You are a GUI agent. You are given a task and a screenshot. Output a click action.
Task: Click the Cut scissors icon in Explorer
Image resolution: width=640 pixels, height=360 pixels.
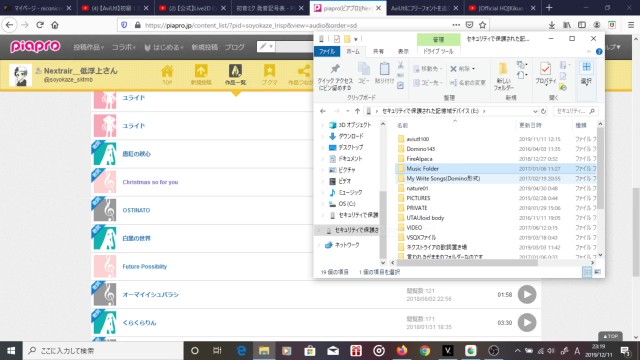400,65
